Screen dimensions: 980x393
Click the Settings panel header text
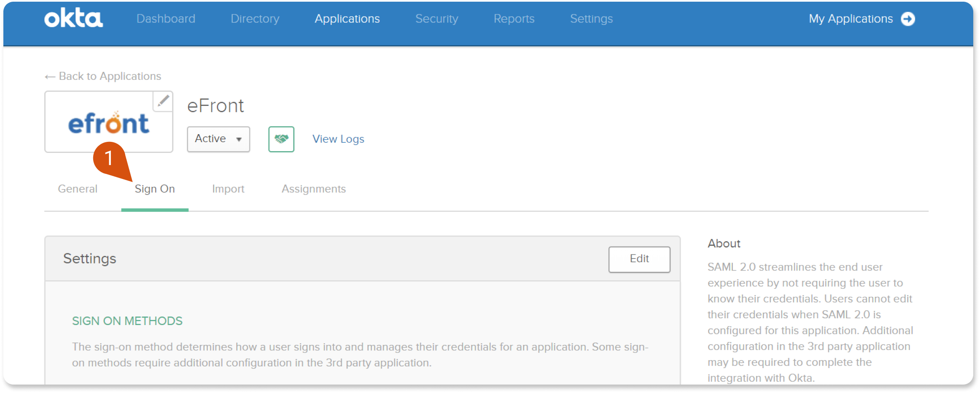click(89, 258)
